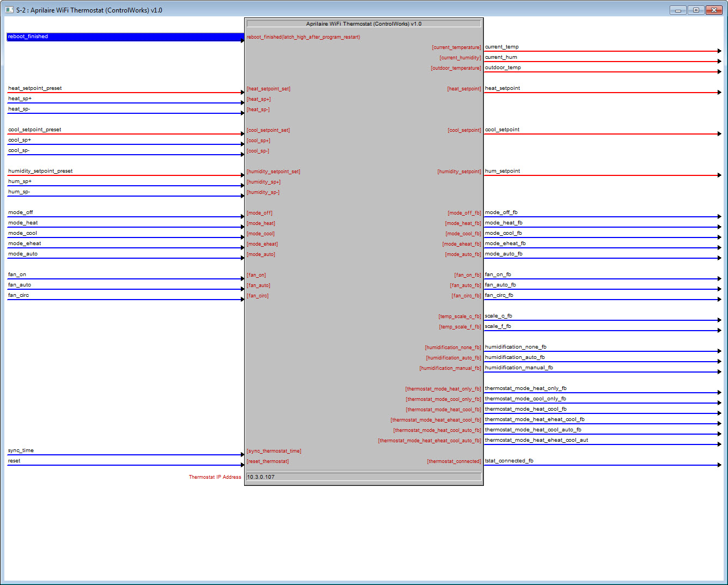Image resolution: width=728 pixels, height=585 pixels.
Task: Click the outdoor_temp output signal
Action: tap(503, 68)
